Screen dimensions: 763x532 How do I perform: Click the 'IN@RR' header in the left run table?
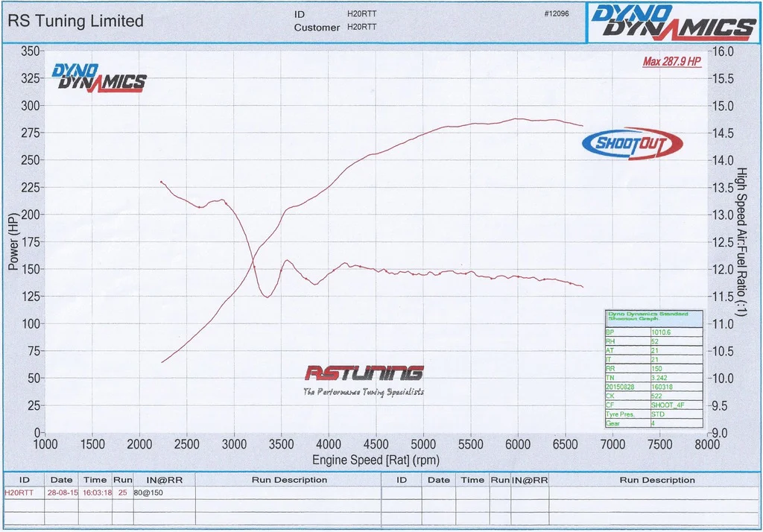[x=165, y=480]
